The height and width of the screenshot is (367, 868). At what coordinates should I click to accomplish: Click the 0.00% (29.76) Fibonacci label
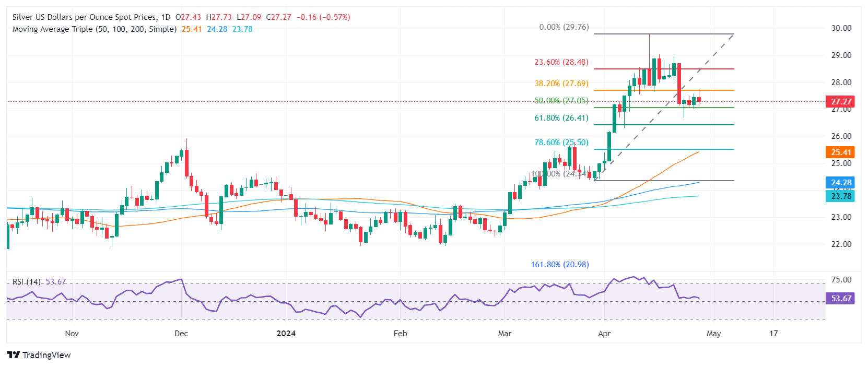tap(564, 27)
